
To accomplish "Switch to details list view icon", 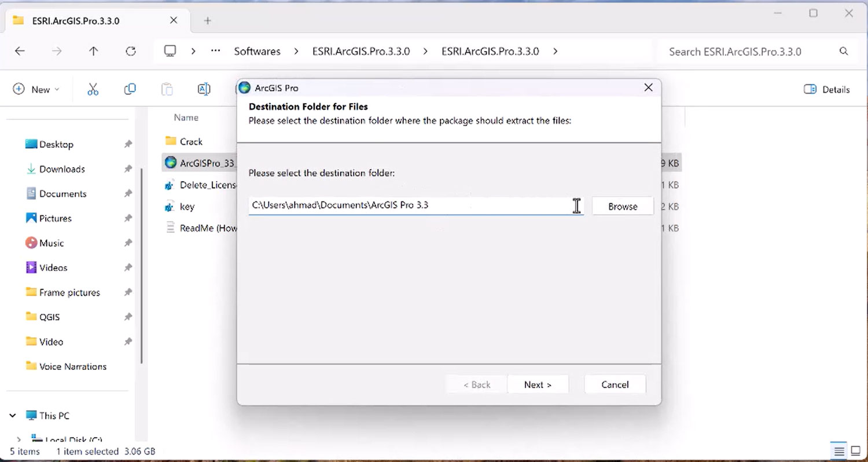I will (x=838, y=451).
